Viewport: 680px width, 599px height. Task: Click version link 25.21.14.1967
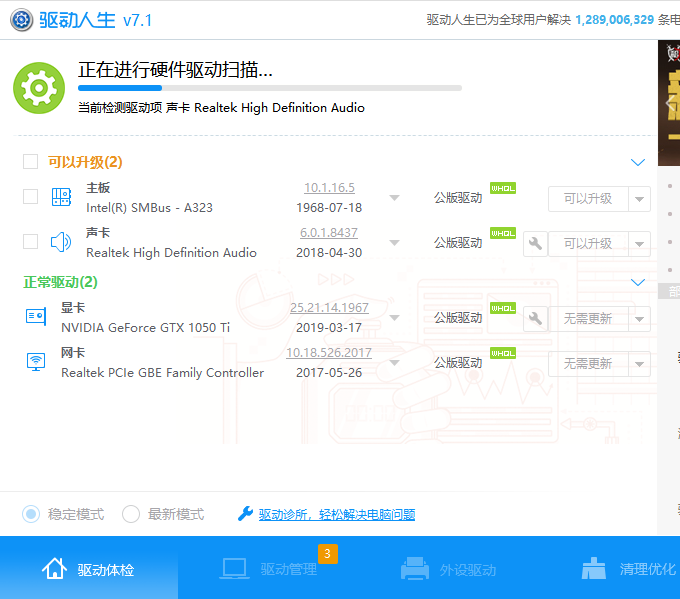pos(329,308)
